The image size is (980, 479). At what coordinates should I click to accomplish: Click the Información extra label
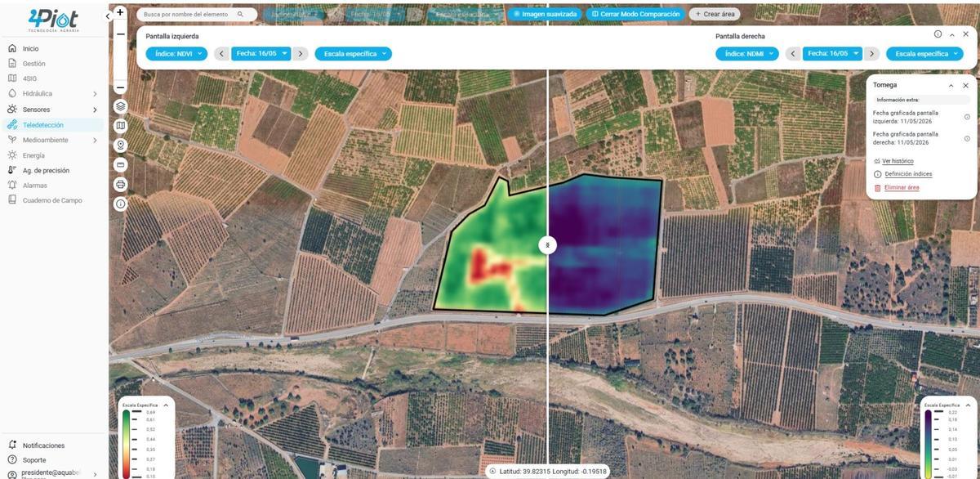898,100
